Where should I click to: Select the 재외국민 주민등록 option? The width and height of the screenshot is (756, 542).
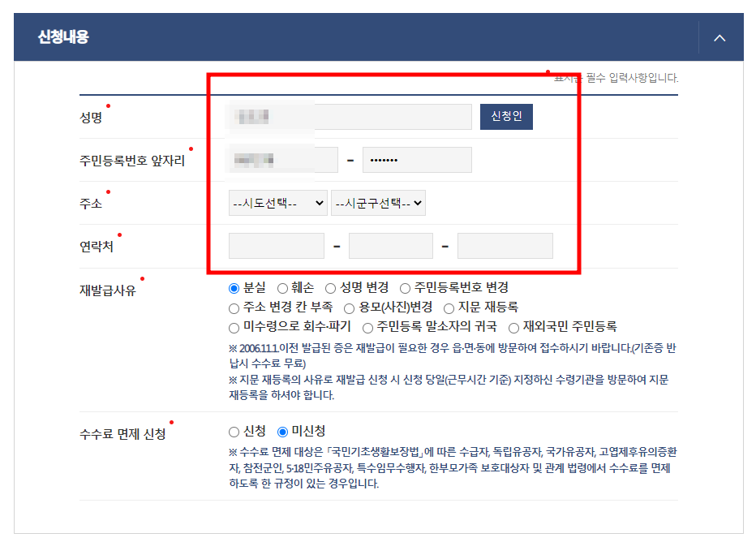pyautogui.click(x=514, y=328)
